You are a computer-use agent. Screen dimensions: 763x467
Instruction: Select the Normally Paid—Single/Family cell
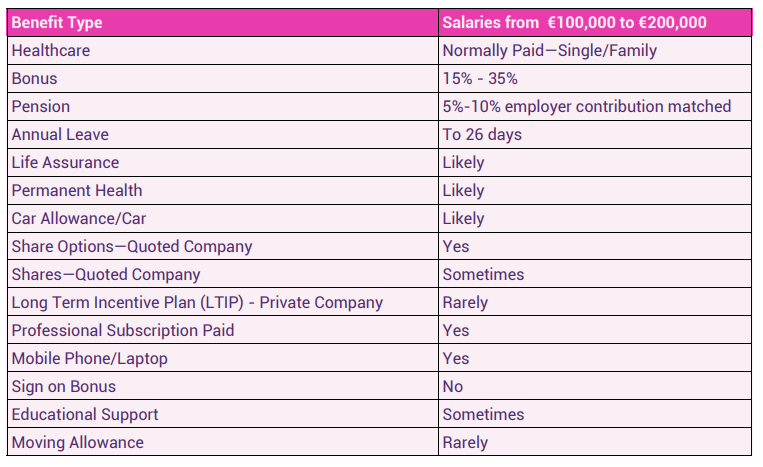pos(595,51)
